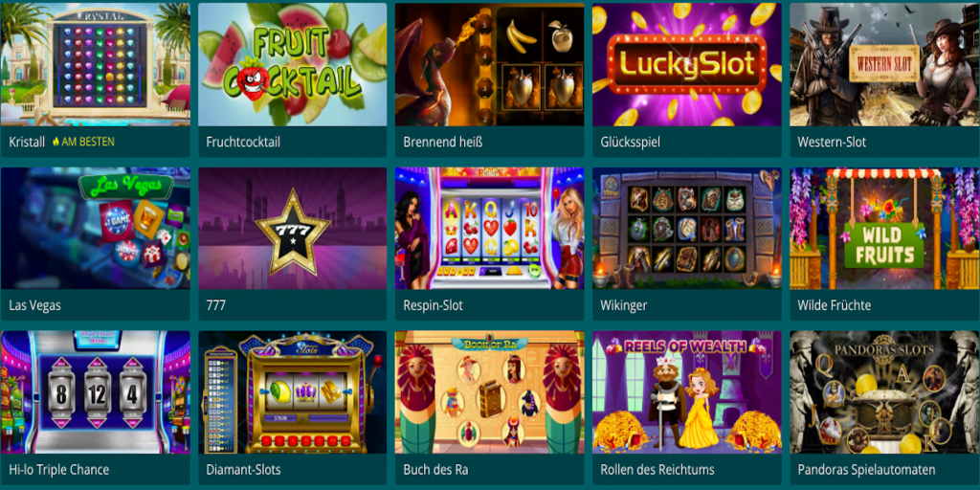This screenshot has height=490, width=980.
Task: Open the Brennend heiß dragon slot thumbnail
Action: click(489, 64)
